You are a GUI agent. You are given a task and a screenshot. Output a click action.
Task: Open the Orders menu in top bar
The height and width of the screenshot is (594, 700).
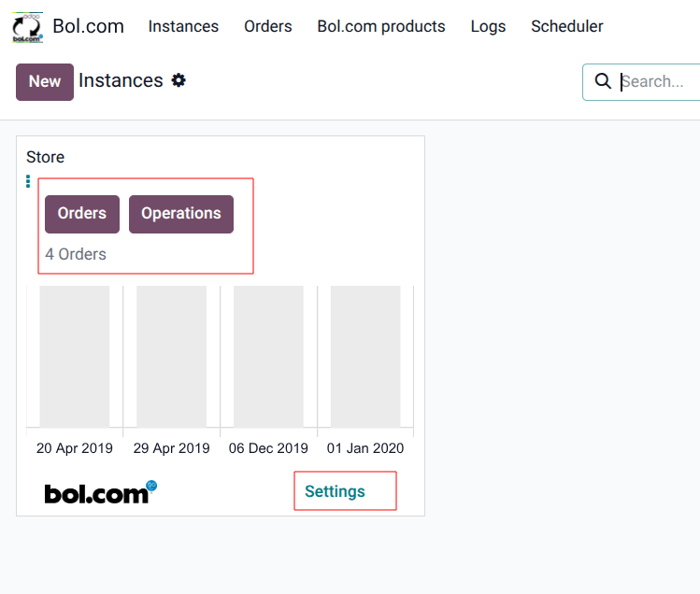point(268,26)
